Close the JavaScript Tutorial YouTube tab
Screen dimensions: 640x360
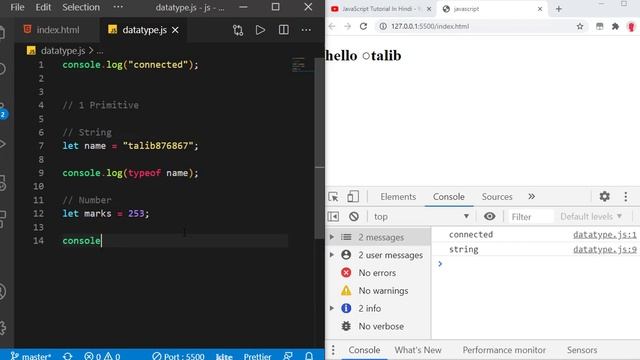pyautogui.click(x=429, y=9)
